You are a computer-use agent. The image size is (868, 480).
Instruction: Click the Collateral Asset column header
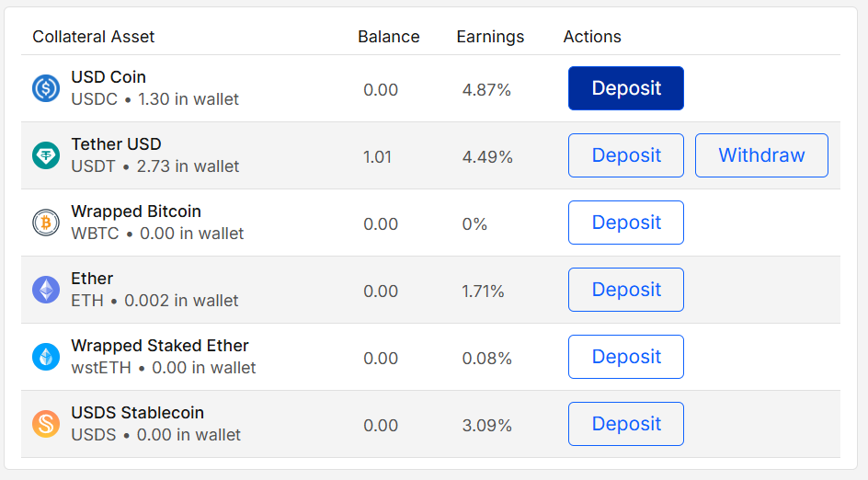click(x=94, y=37)
